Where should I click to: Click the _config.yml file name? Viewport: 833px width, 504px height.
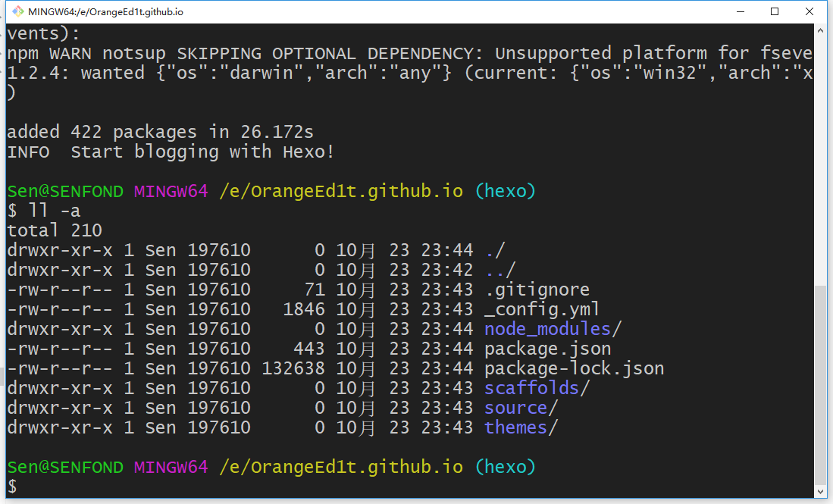(x=542, y=309)
